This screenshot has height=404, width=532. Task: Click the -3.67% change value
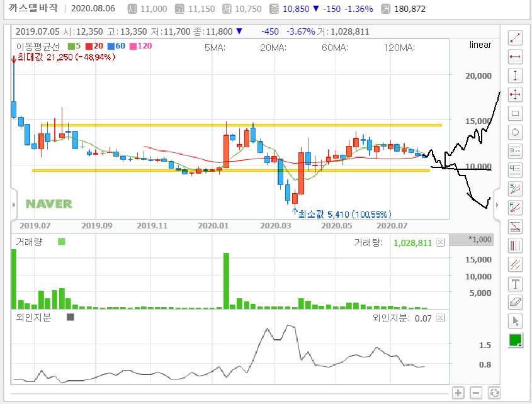pos(300,31)
